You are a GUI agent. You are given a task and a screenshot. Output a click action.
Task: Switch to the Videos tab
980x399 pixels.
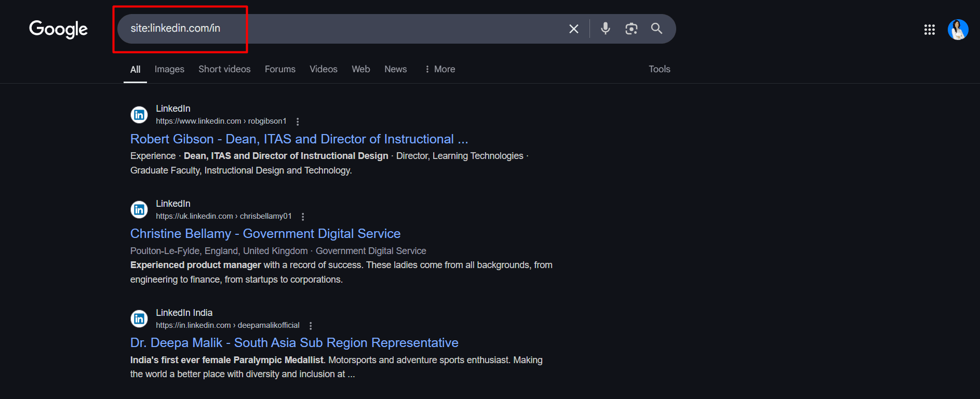[x=324, y=69]
